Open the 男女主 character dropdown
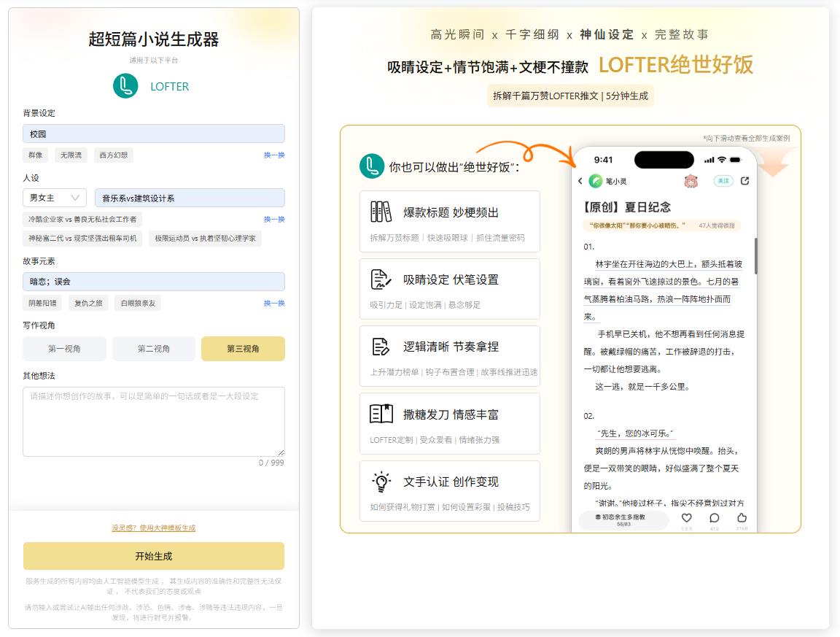Image resolution: width=840 pixels, height=637 pixels. [x=55, y=198]
